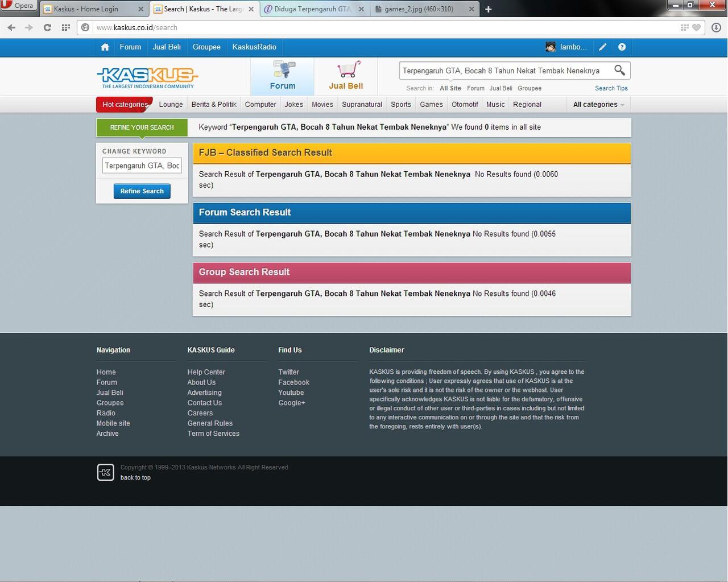The image size is (728, 582).
Task: Click the footer Kaskus K logo
Action: 105,472
